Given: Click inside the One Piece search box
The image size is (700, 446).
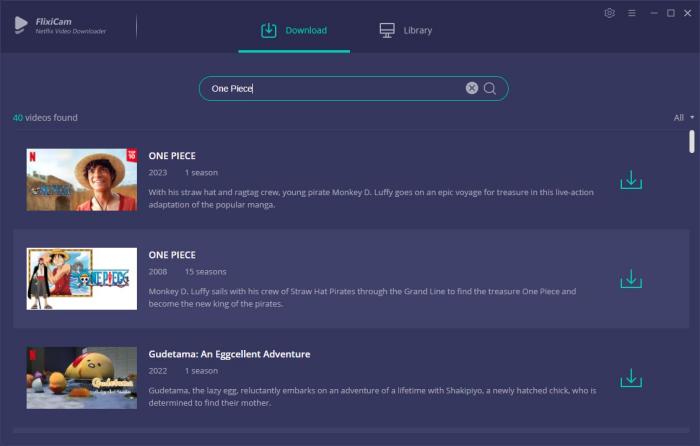Looking at the screenshot, I should tap(330, 88).
